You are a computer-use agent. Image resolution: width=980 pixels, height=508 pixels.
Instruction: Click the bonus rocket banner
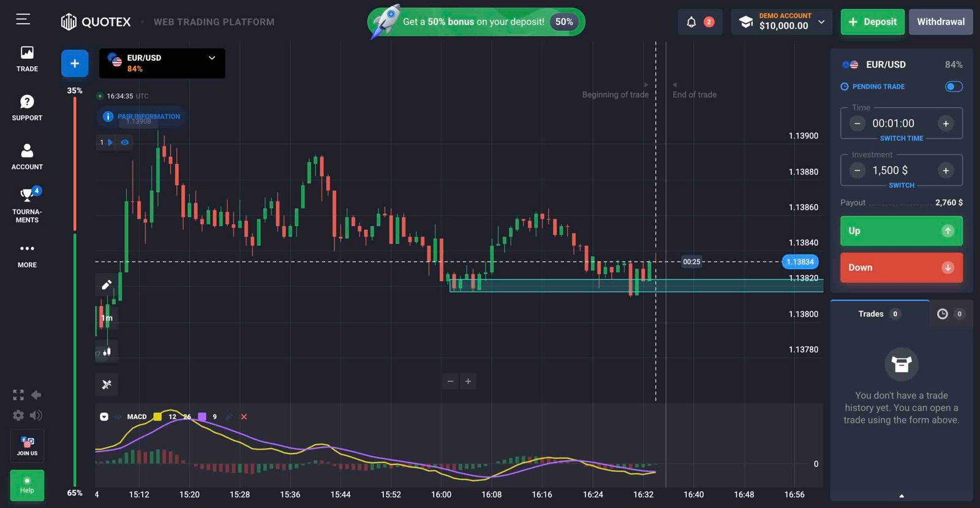pos(476,22)
